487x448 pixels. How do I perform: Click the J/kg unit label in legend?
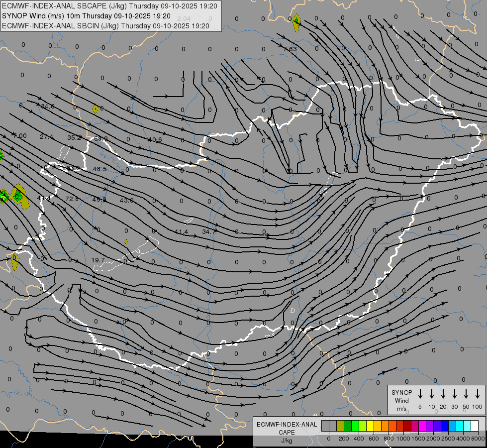click(x=287, y=441)
